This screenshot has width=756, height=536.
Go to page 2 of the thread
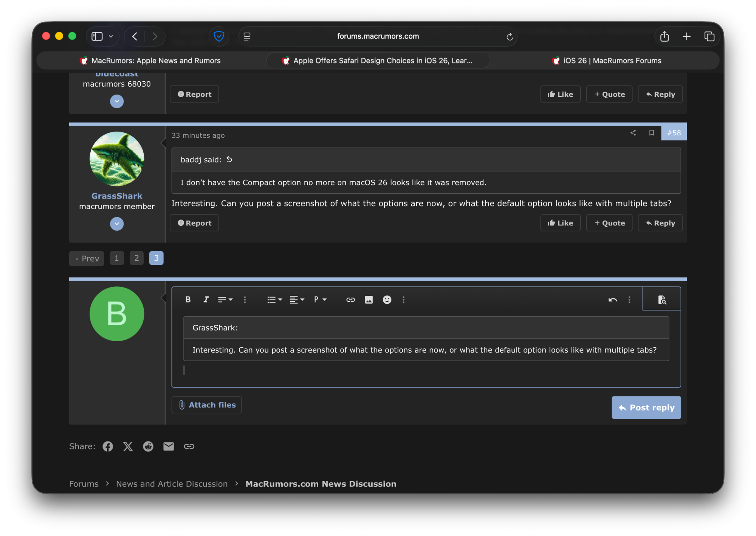point(136,258)
